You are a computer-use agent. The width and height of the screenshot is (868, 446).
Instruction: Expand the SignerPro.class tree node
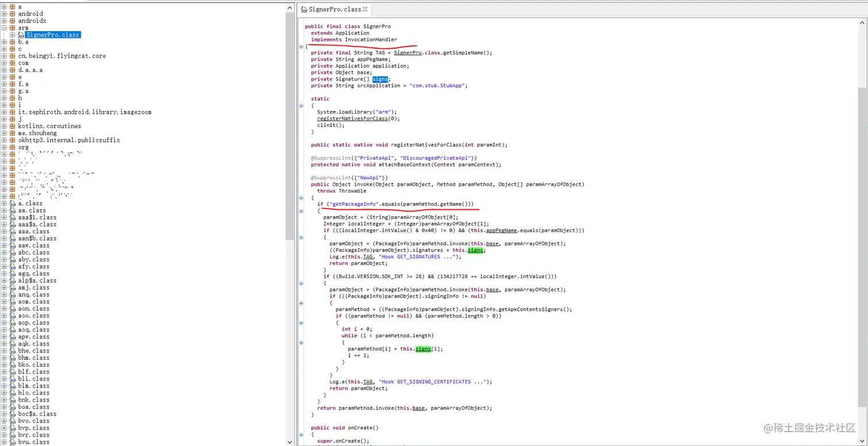click(x=13, y=35)
